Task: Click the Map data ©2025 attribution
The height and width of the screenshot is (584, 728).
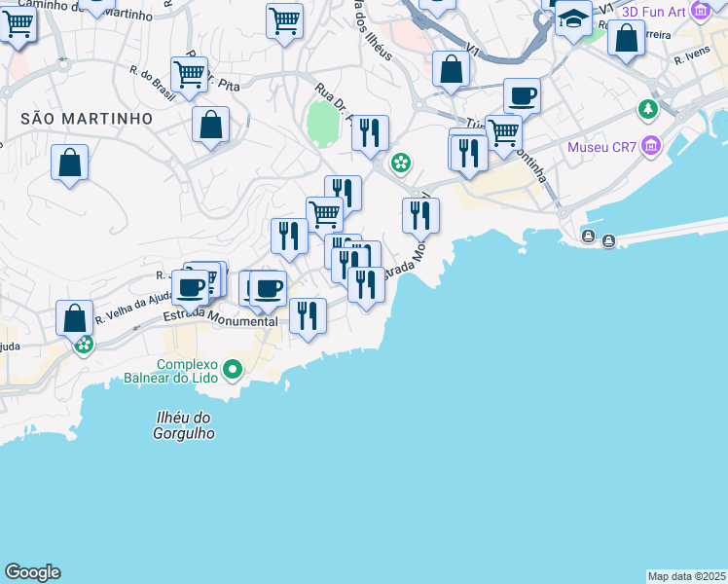Action: tap(687, 576)
